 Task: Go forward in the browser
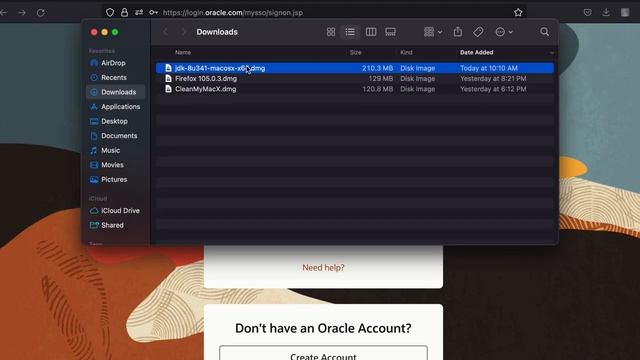pos(22,13)
